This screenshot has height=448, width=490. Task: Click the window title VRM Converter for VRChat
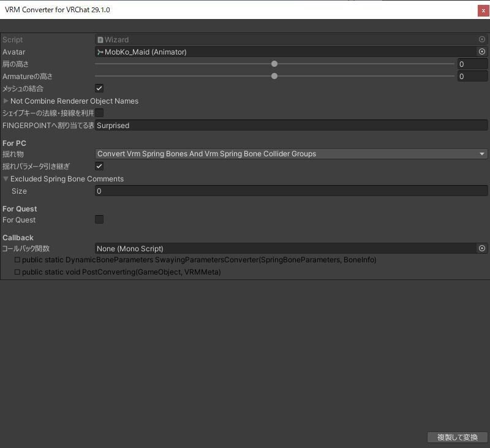pyautogui.click(x=57, y=10)
